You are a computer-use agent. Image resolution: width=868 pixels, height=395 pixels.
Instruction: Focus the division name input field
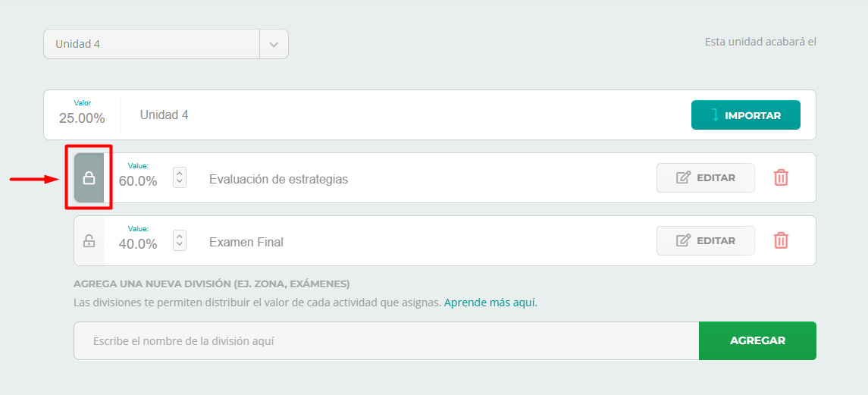click(387, 340)
